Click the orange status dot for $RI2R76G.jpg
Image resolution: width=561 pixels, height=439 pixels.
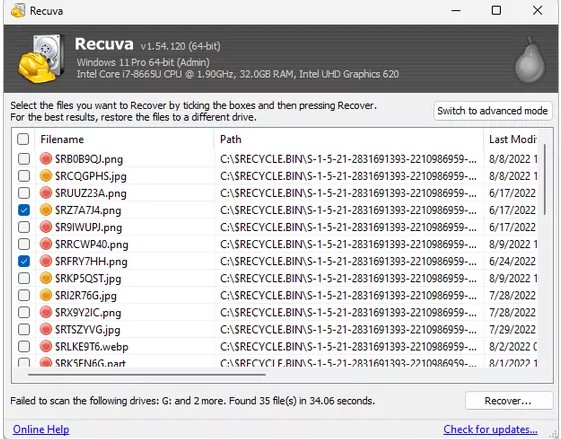coord(46,295)
